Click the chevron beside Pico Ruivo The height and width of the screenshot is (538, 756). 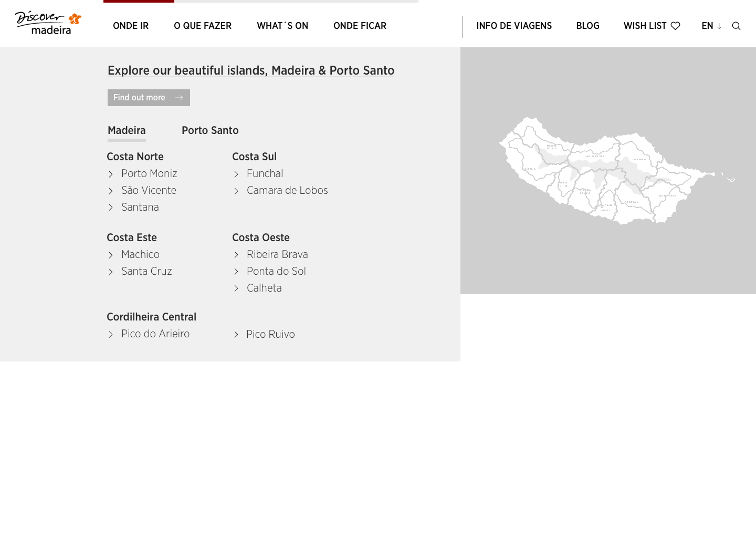pyautogui.click(x=236, y=335)
